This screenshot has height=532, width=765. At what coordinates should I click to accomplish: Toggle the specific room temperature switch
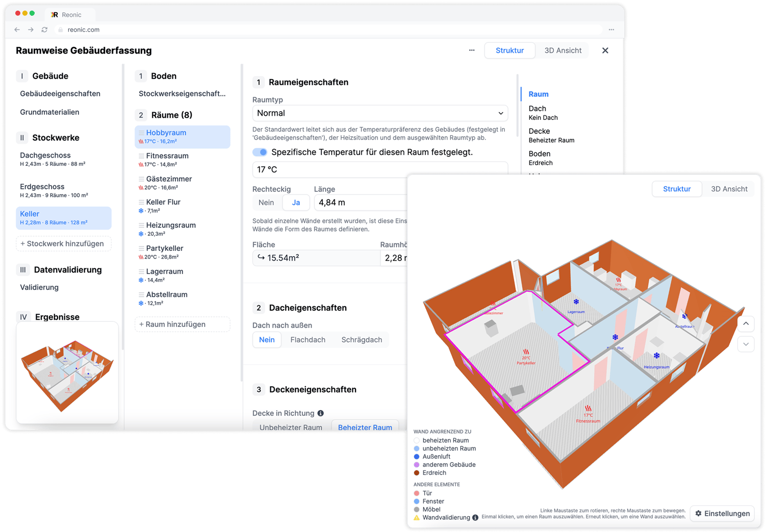(x=260, y=152)
